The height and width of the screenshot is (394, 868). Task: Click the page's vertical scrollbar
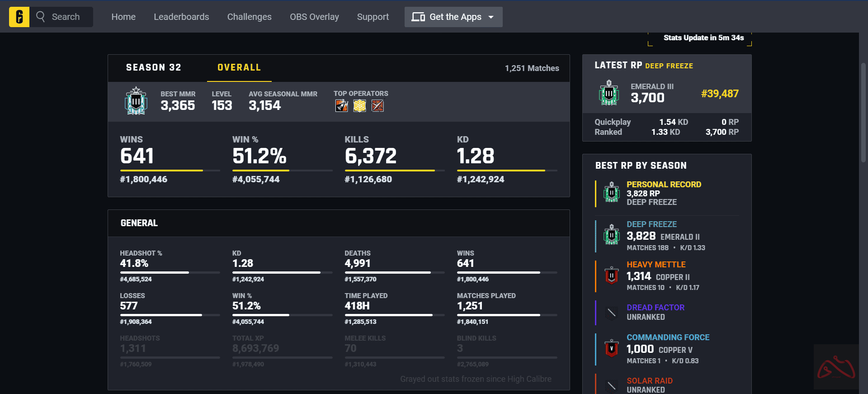(x=863, y=113)
